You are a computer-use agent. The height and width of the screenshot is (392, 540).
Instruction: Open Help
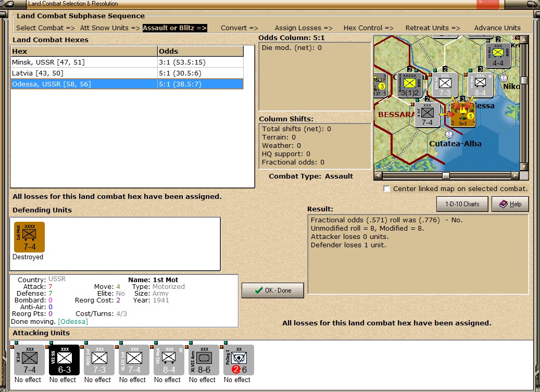tap(510, 204)
